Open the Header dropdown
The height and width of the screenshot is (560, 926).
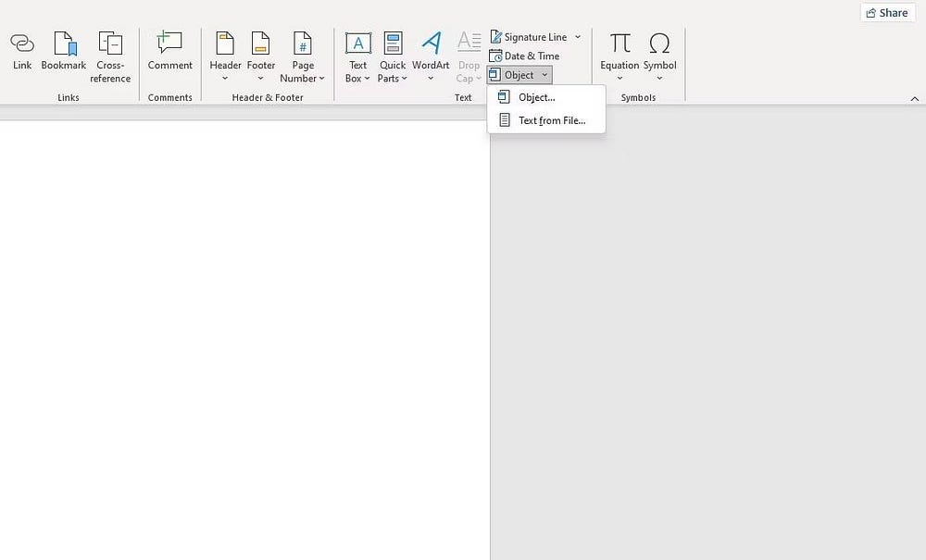click(224, 56)
